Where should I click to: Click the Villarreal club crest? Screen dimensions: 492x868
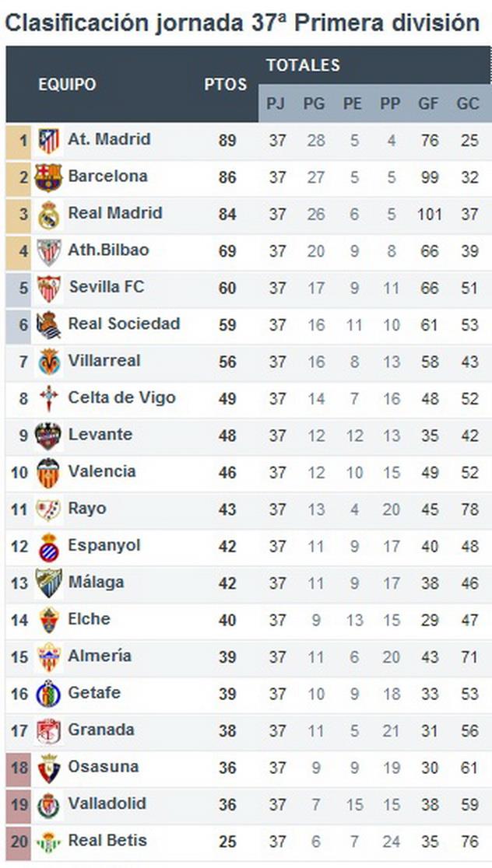click(48, 362)
